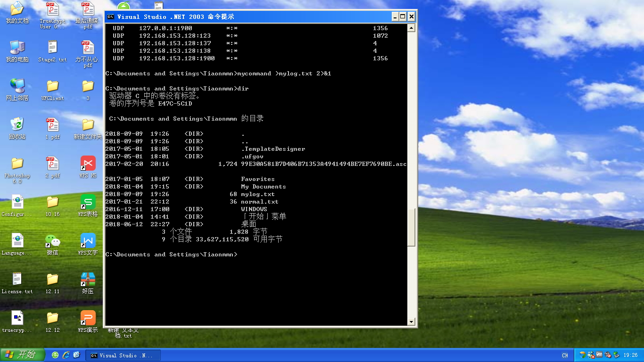Image resolution: width=644 pixels, height=362 pixels.
Task: Open the 好压 archive tool icon
Action: tap(88, 280)
